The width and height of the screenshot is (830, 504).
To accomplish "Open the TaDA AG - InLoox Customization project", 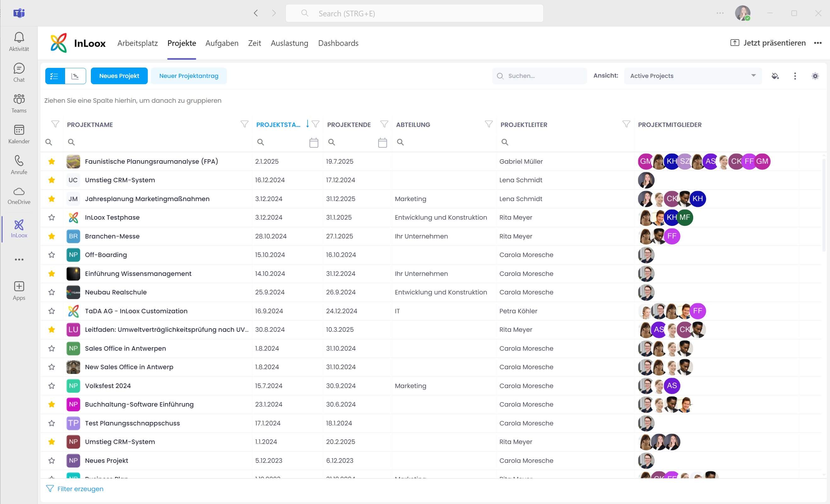I will [x=136, y=311].
